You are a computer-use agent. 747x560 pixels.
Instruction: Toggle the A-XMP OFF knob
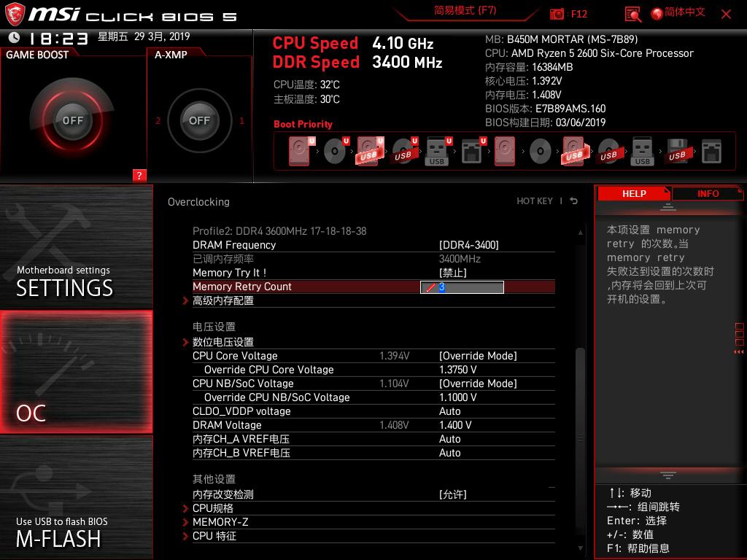[199, 120]
